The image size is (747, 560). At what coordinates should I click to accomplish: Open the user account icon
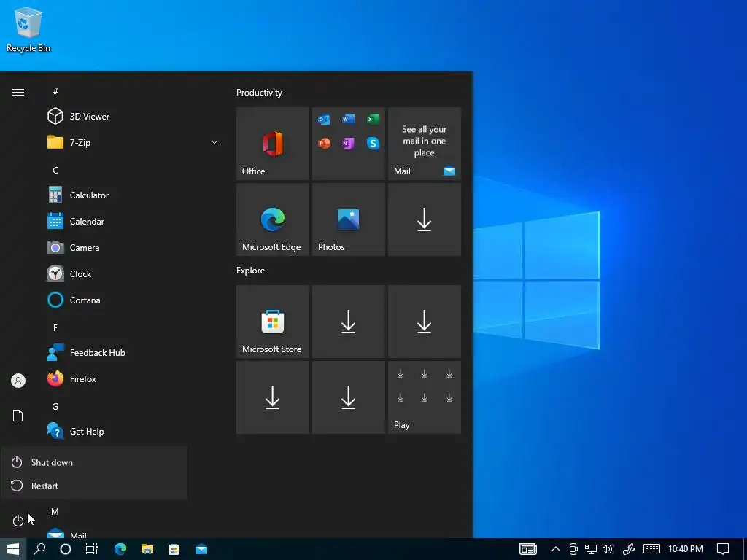18,380
